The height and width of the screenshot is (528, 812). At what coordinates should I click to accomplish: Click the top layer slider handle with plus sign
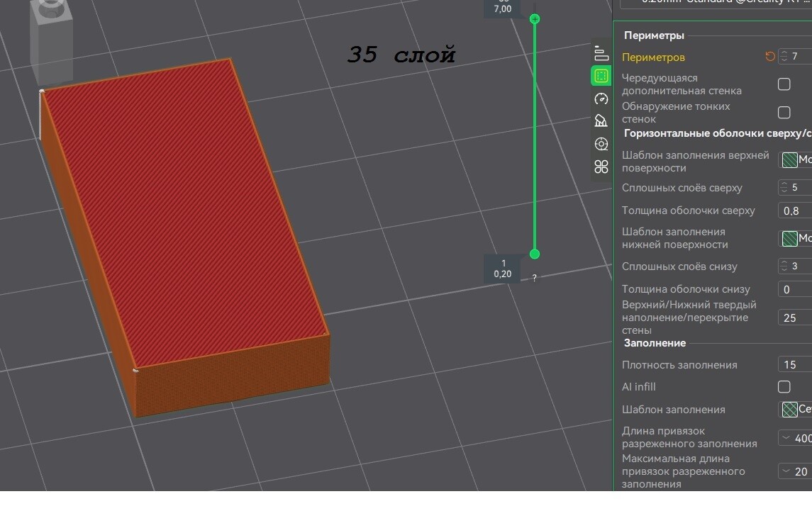(x=535, y=19)
